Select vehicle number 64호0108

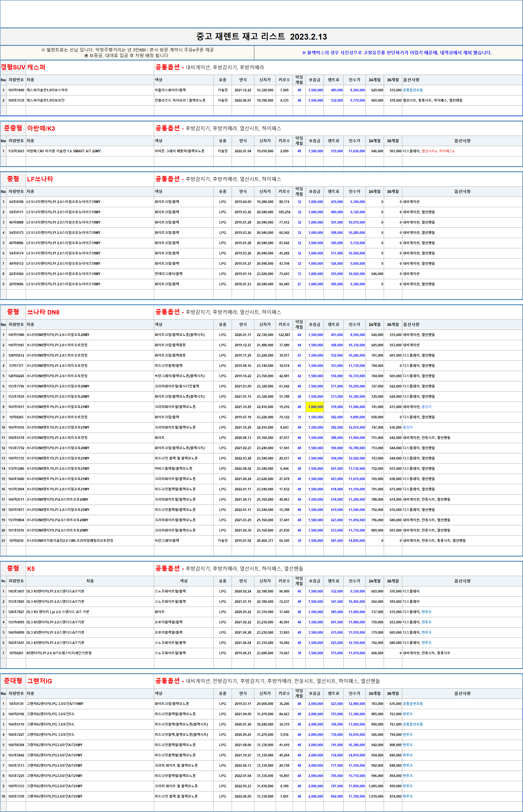pyautogui.click(x=16, y=202)
